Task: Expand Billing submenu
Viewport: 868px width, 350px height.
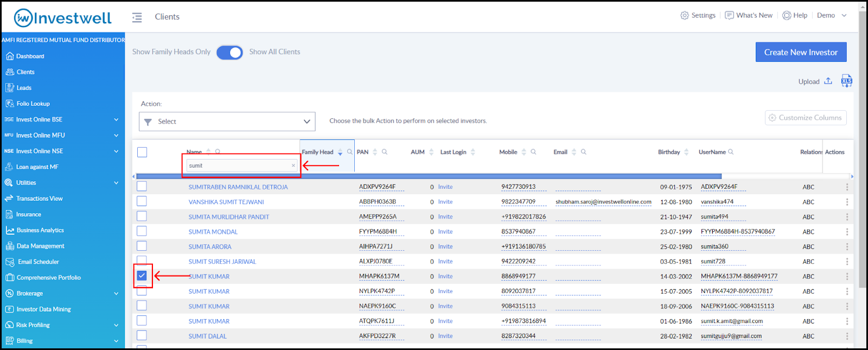Action: [x=116, y=341]
